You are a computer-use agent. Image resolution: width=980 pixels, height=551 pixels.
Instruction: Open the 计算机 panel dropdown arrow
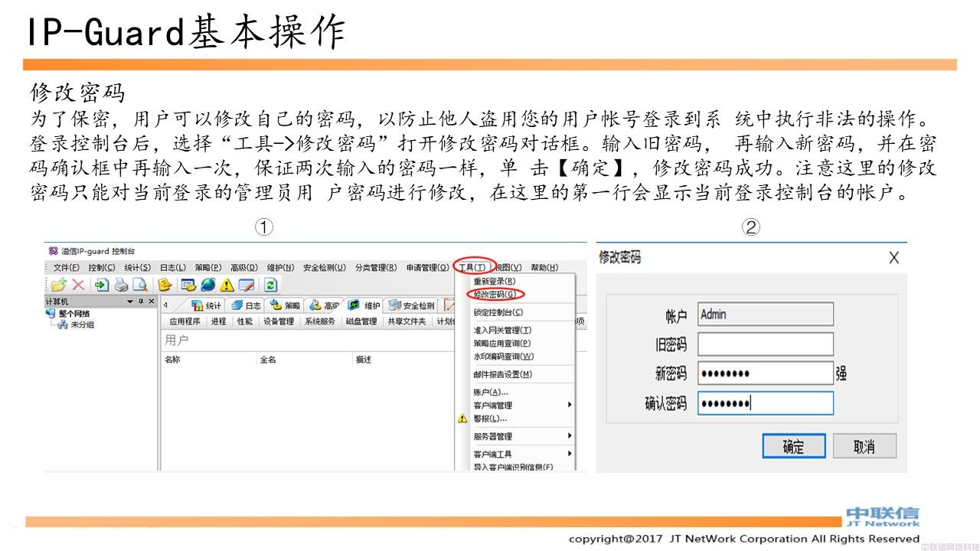click(x=131, y=302)
